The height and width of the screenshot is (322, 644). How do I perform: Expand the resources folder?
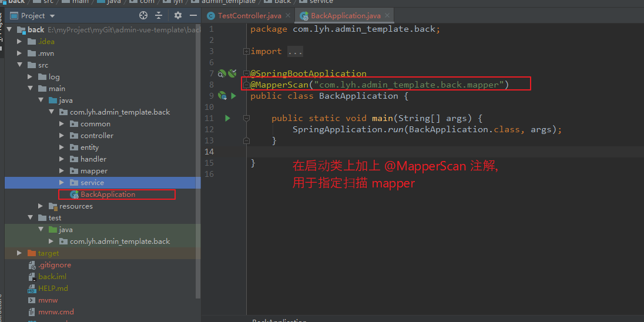pyautogui.click(x=41, y=206)
